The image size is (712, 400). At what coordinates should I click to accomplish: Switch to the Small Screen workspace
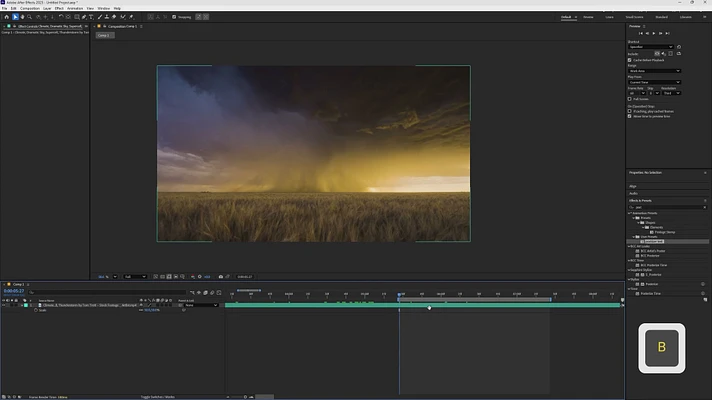pos(634,17)
